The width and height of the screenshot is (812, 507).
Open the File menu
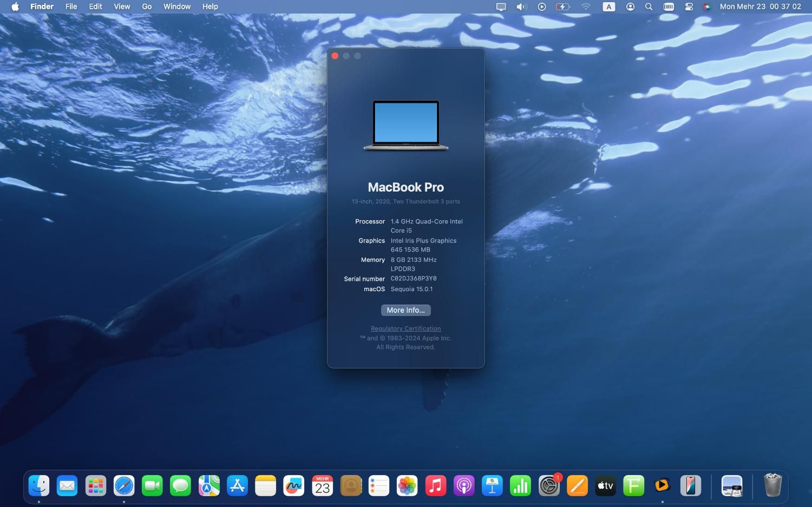[x=71, y=6]
